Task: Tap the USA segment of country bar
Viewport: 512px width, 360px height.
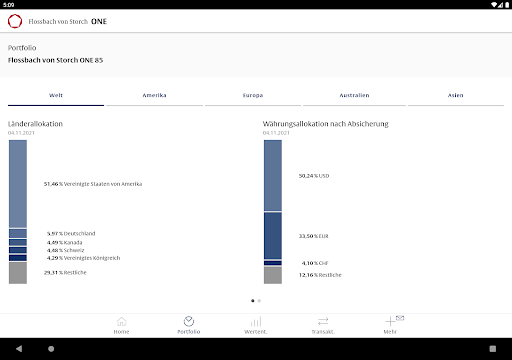Action: [x=18, y=184]
